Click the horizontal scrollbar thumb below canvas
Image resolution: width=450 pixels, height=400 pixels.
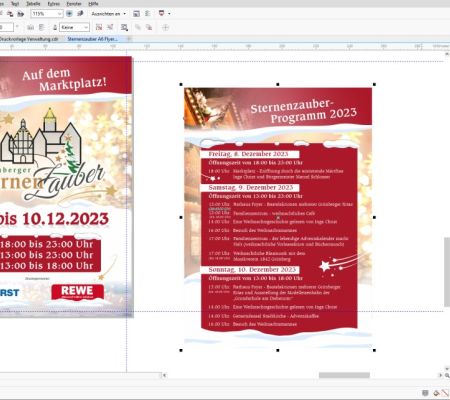(x=344, y=375)
